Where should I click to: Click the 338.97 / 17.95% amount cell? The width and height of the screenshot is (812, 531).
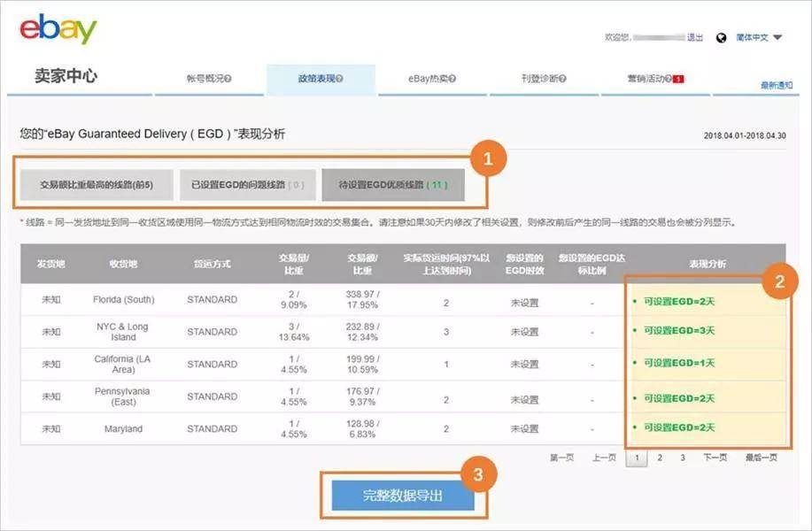click(362, 300)
